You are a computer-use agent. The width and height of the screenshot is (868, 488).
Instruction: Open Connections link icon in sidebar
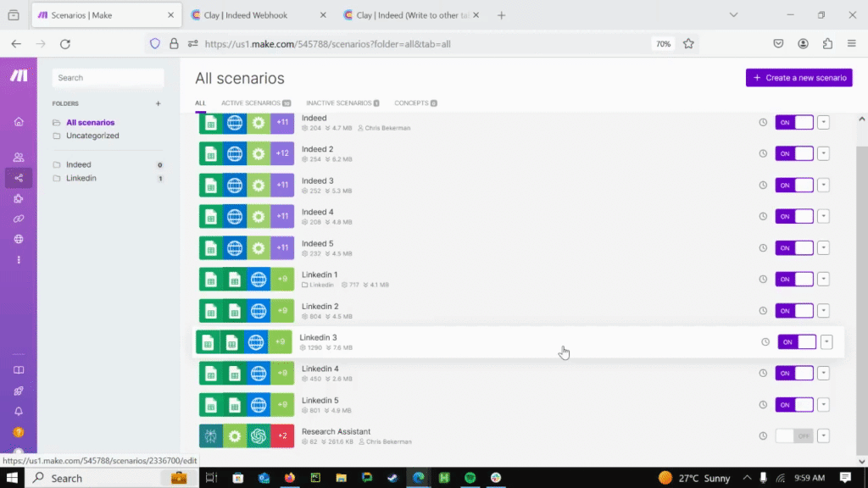tap(19, 219)
